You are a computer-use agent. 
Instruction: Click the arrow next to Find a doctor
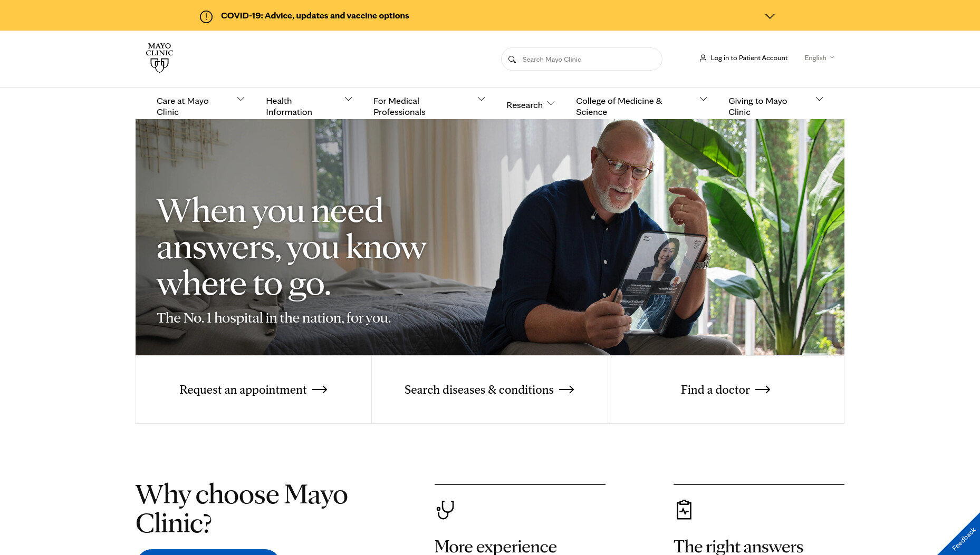click(x=763, y=390)
